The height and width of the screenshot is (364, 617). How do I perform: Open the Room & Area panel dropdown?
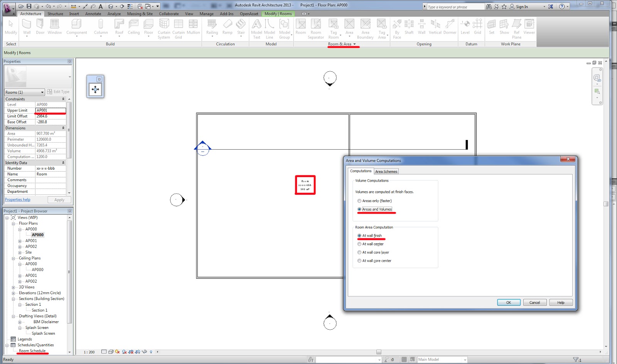point(354,44)
